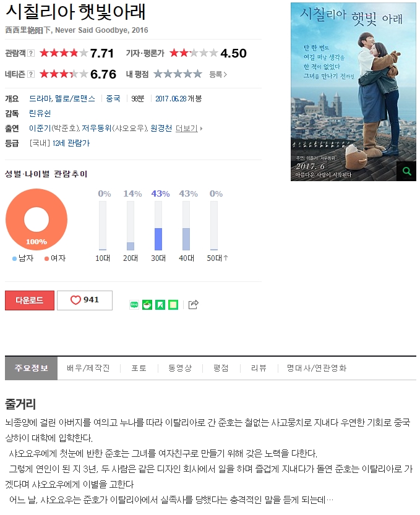Screen dimensions: 420x515
Task: Enlarge poster with the magnifier icon
Action: pos(406,171)
